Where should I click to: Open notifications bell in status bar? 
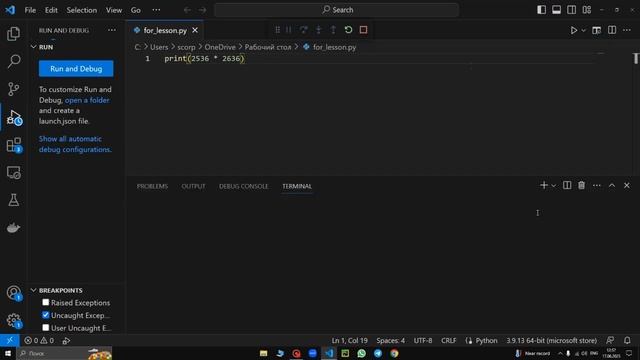627,340
